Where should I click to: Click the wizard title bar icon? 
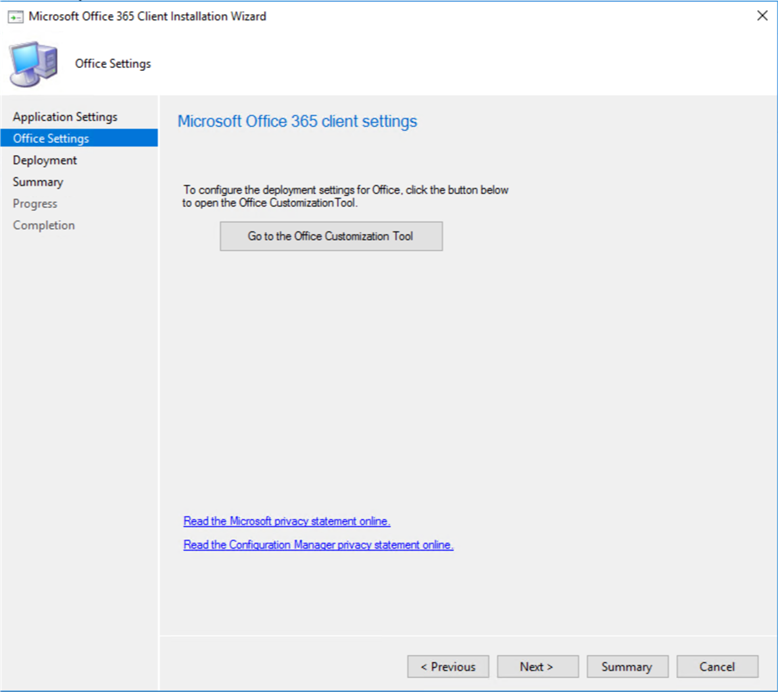coord(15,17)
